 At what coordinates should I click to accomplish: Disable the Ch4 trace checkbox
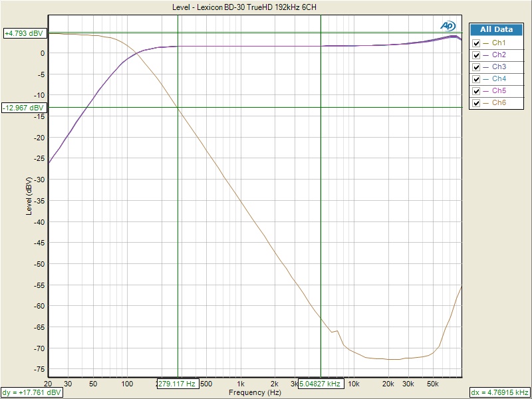pyautogui.click(x=475, y=79)
